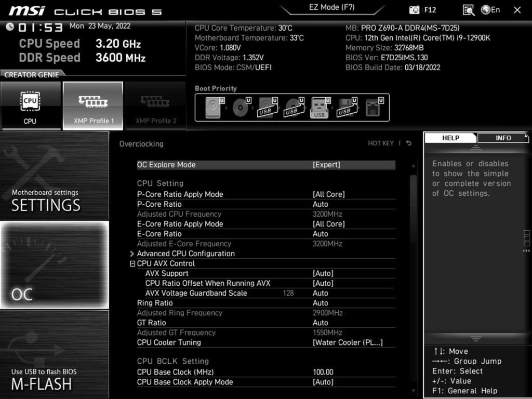The height and width of the screenshot is (399, 532).
Task: Open M-FLASH to flash BIOS
Action: (54, 354)
